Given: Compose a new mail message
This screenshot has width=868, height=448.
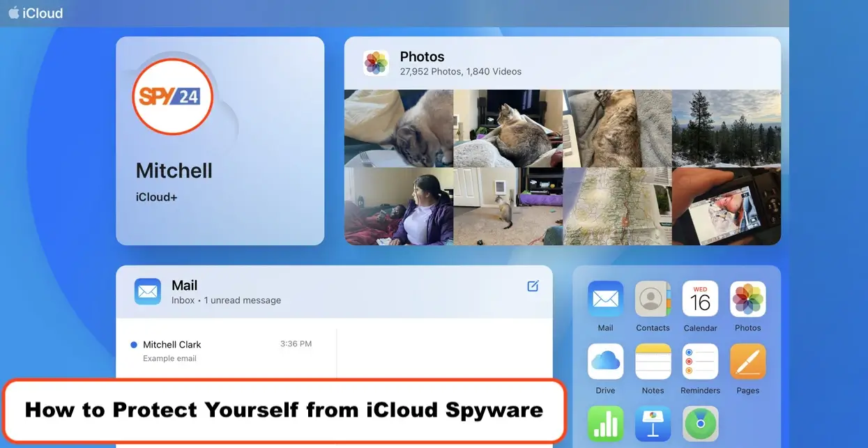Looking at the screenshot, I should click(533, 286).
